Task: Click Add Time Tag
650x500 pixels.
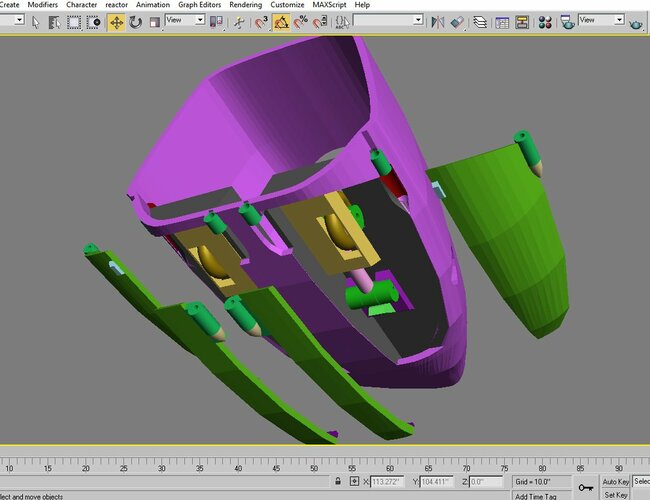Action: (x=536, y=496)
